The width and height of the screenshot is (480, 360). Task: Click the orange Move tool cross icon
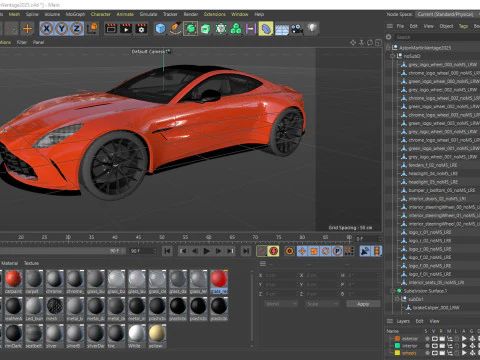pos(27,29)
